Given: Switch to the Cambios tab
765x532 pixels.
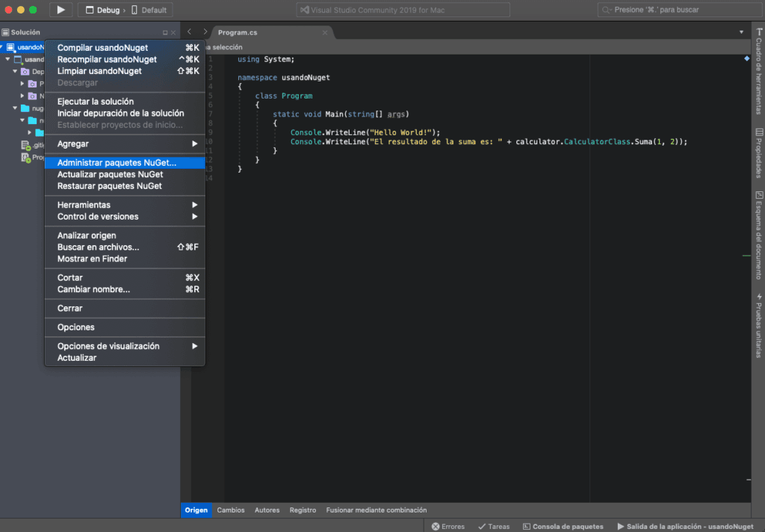Looking at the screenshot, I should [231, 510].
